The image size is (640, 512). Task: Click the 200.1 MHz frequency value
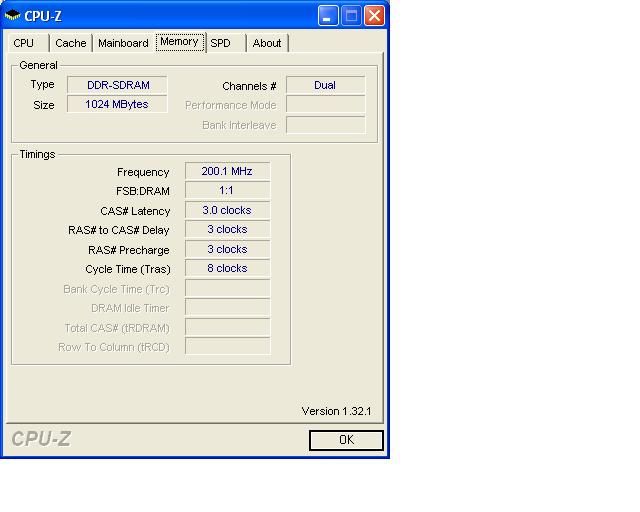(x=227, y=171)
